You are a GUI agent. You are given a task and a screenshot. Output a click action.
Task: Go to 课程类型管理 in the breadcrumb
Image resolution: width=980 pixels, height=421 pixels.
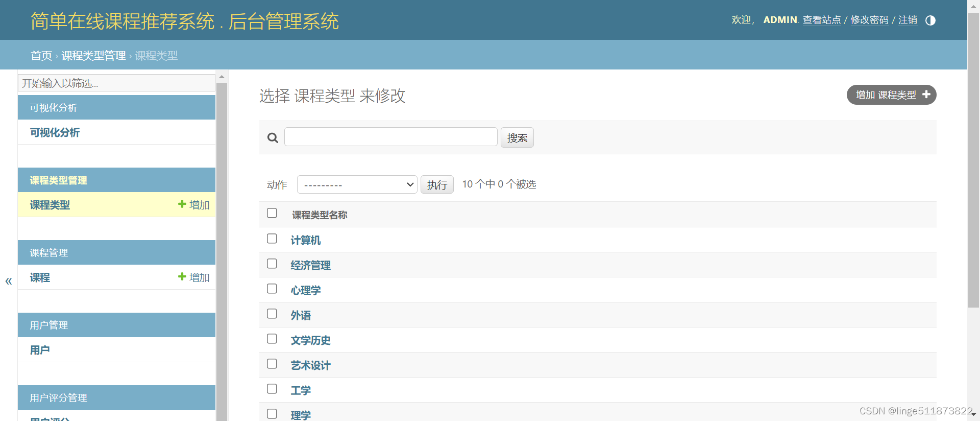[93, 56]
